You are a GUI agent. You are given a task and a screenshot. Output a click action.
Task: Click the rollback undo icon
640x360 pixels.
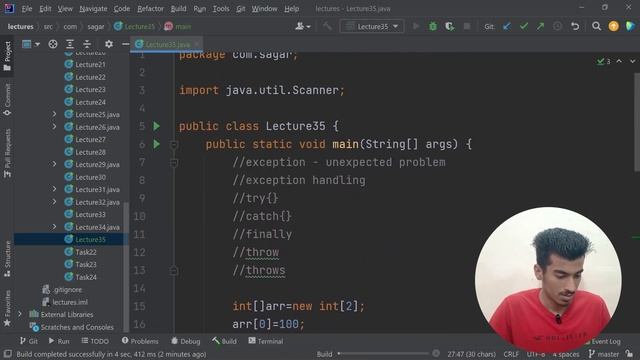click(575, 27)
